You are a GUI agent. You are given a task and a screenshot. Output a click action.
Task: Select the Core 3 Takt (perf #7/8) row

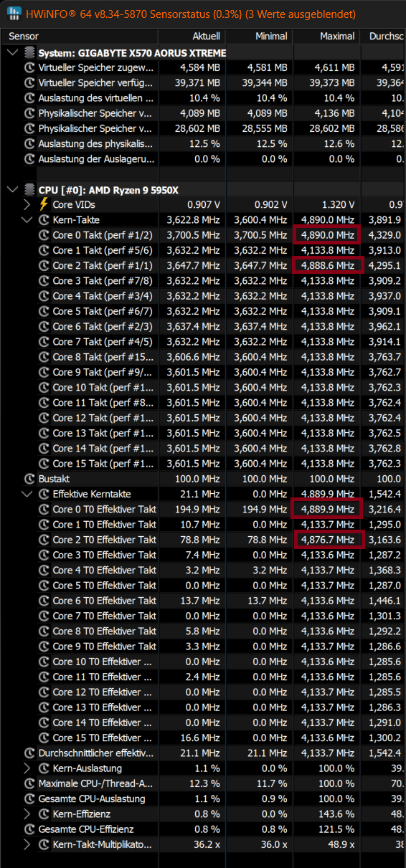pos(203,280)
